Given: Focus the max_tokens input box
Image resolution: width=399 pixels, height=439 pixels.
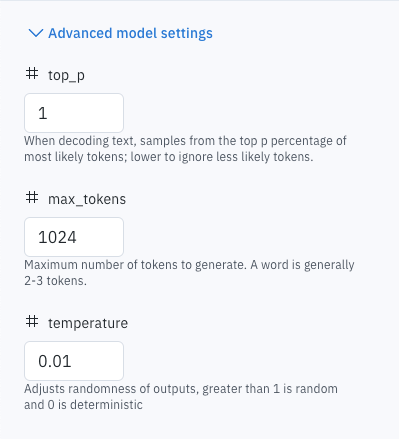Looking at the screenshot, I should [74, 237].
